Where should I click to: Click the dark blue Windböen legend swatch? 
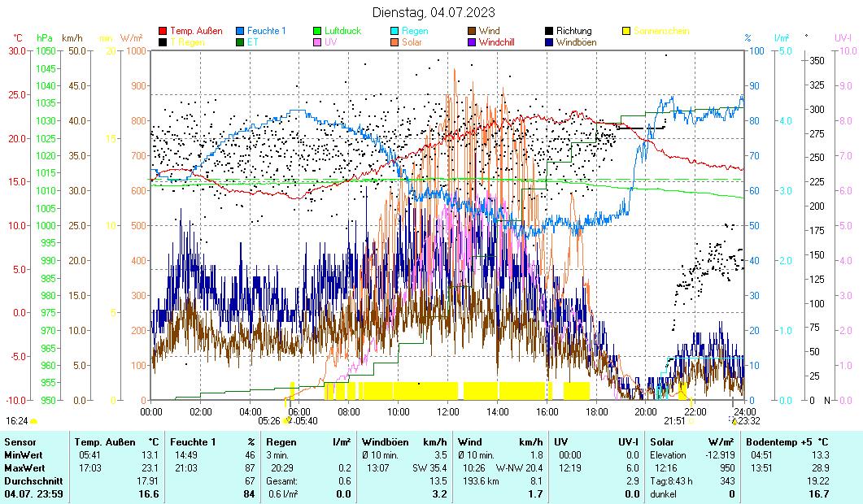(x=549, y=42)
